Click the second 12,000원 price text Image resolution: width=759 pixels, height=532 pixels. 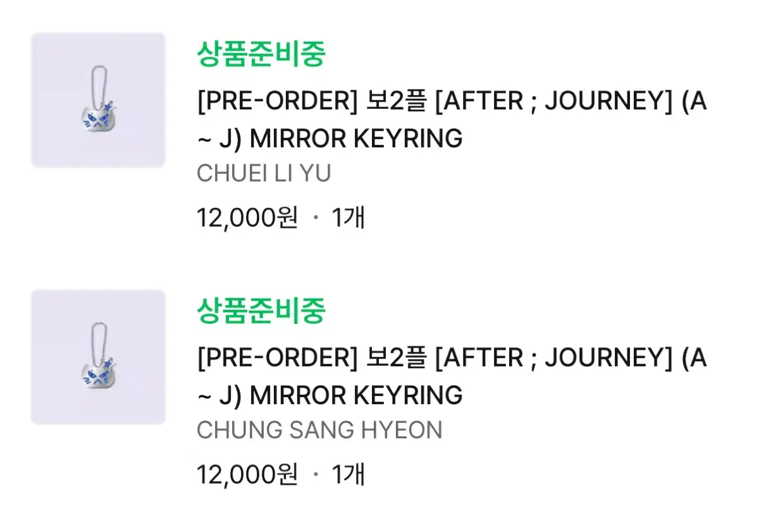[247, 474]
